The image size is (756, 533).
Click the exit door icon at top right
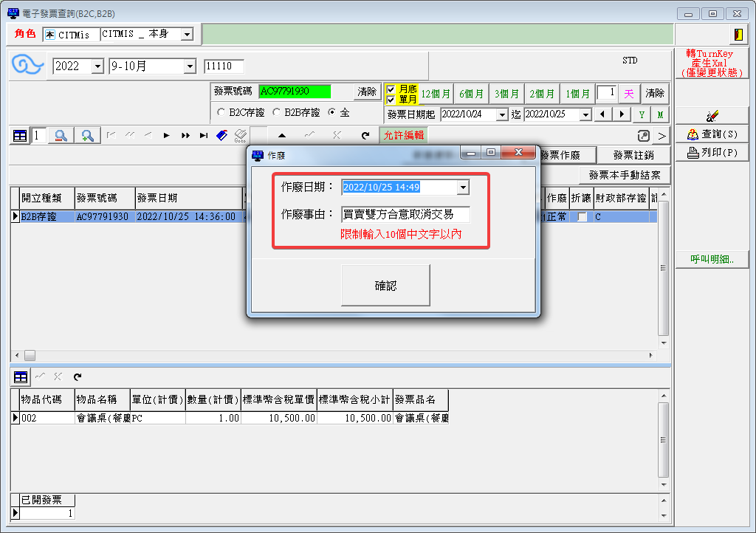pyautogui.click(x=738, y=35)
